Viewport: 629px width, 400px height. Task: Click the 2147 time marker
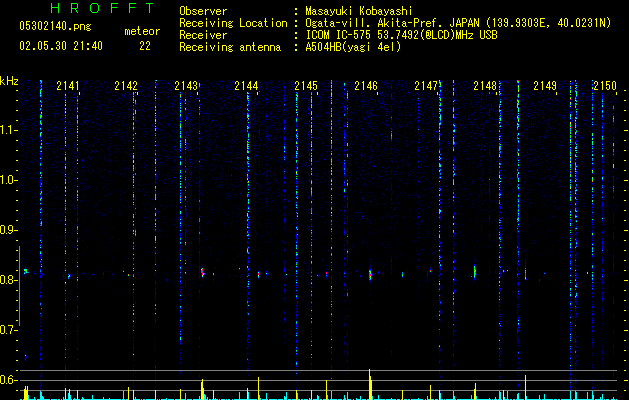tap(426, 86)
